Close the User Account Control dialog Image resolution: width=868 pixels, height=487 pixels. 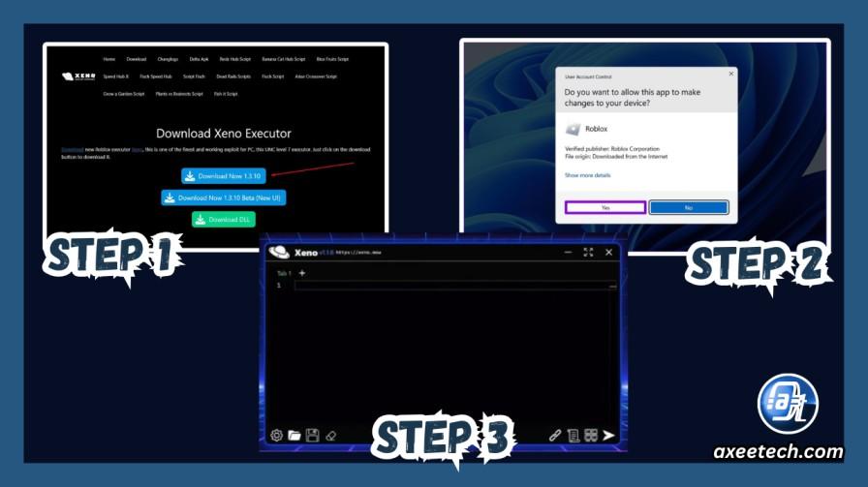[731, 74]
